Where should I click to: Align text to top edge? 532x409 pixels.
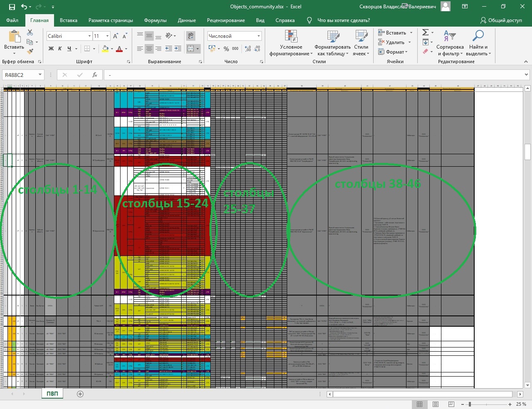point(140,36)
